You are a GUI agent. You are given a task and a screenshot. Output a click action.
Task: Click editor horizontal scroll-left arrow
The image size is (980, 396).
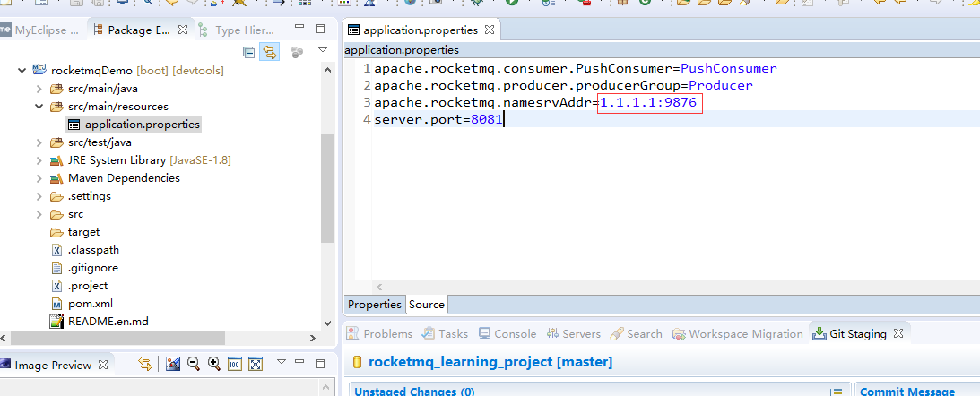point(378,287)
